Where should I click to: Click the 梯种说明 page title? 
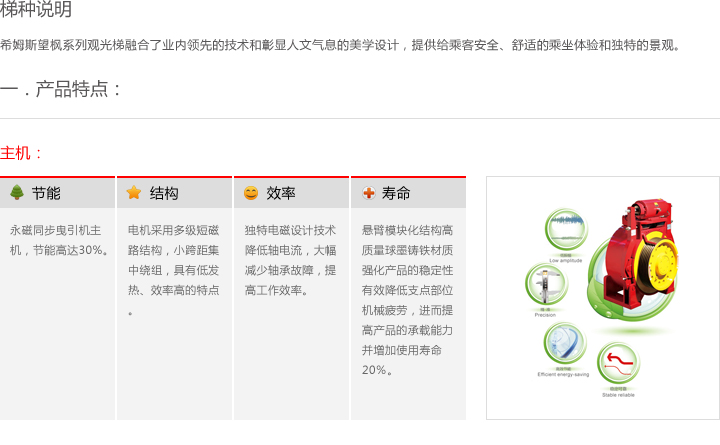[x=36, y=10]
